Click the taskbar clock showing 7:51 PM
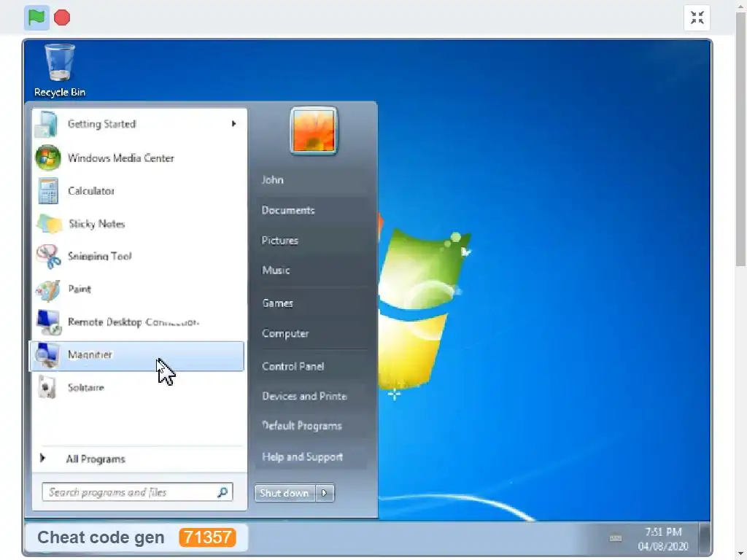Image resolution: width=747 pixels, height=560 pixels. tap(663, 532)
